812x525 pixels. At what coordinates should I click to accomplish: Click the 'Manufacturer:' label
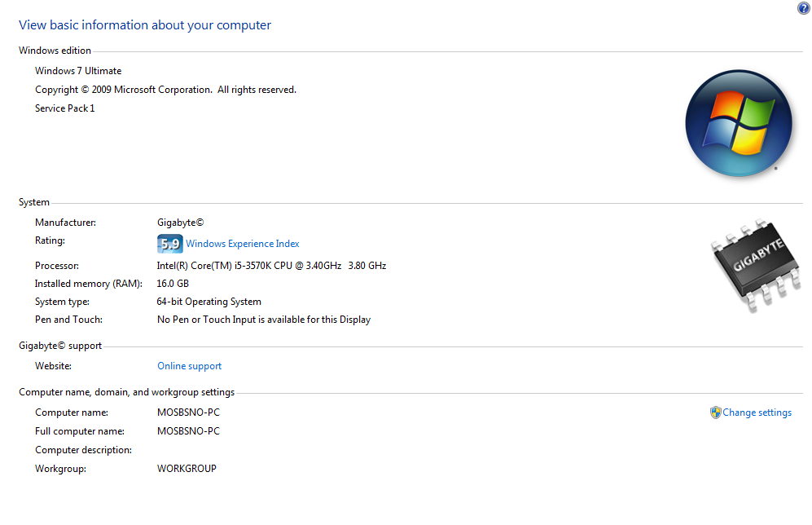tap(66, 223)
